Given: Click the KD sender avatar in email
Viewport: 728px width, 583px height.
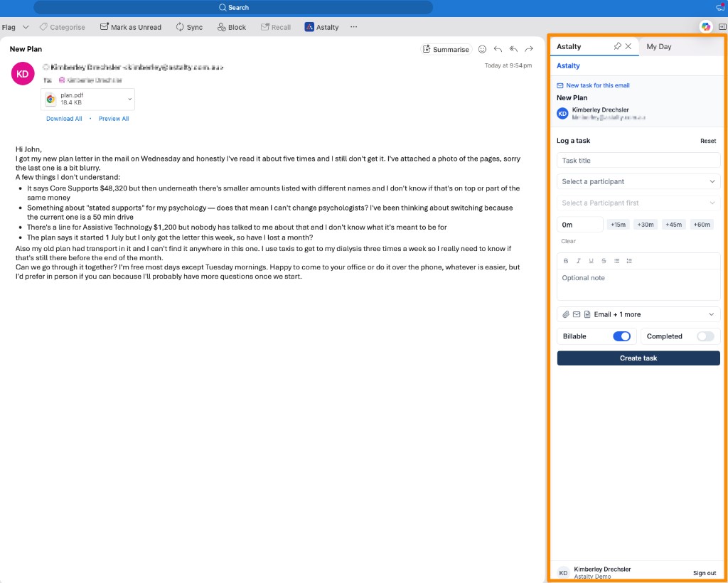Looking at the screenshot, I should pos(23,74).
